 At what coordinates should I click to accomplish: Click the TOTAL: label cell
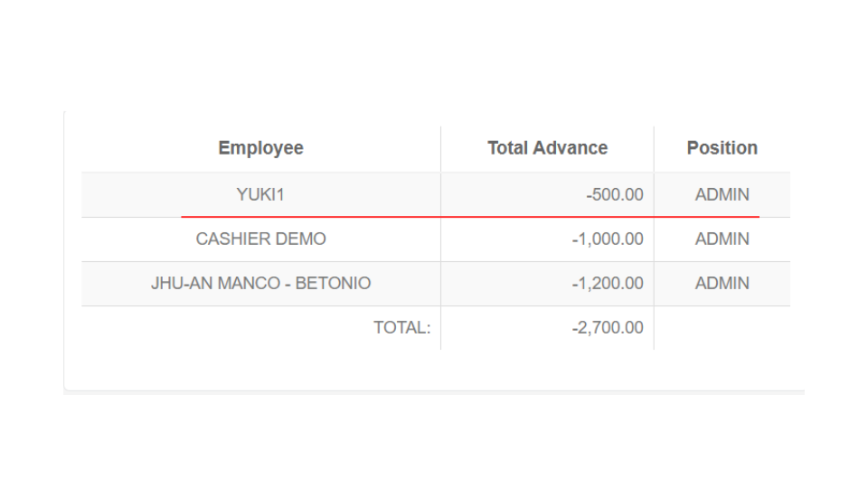coord(401,328)
